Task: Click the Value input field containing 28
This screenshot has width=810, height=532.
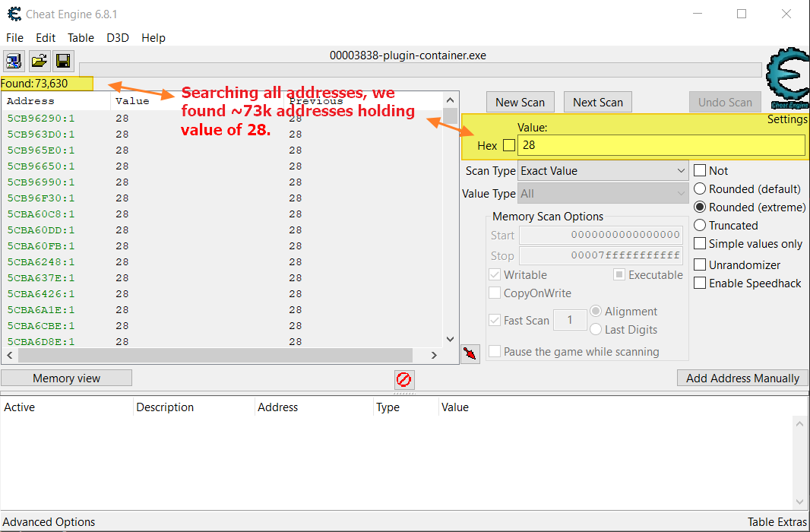Action: (660, 145)
